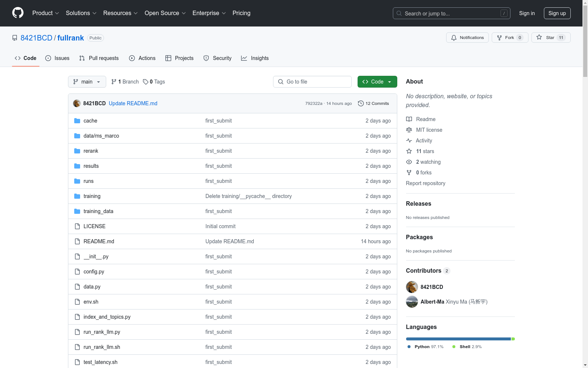Open the Projects tab
The height and width of the screenshot is (368, 588).
[x=179, y=58]
